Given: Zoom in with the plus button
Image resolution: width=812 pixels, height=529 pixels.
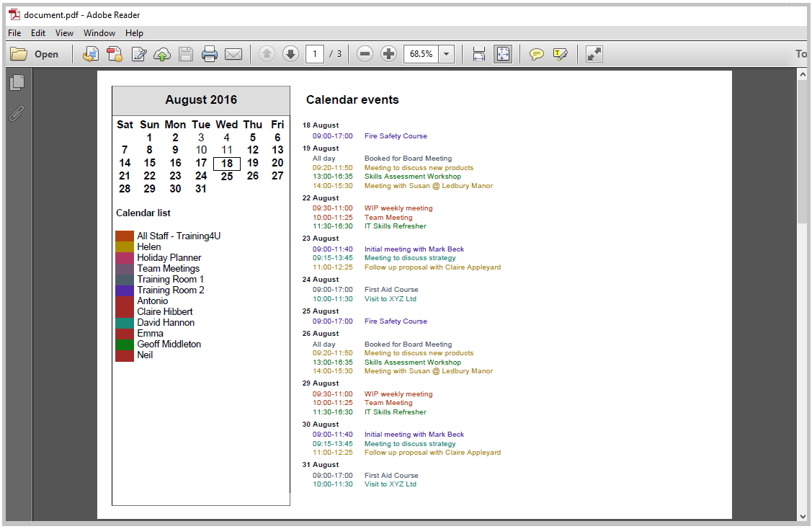Looking at the screenshot, I should pyautogui.click(x=388, y=54).
